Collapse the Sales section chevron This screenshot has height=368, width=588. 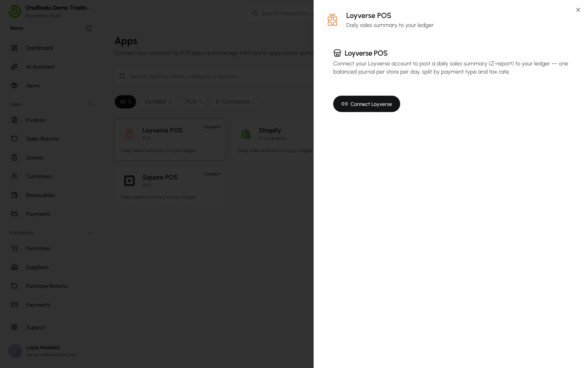click(x=90, y=104)
